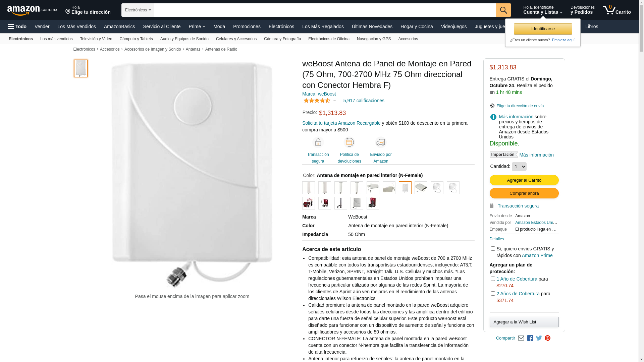Check the 1 Año de Cobertura plan
This screenshot has height=362, width=644.
coord(492,279)
